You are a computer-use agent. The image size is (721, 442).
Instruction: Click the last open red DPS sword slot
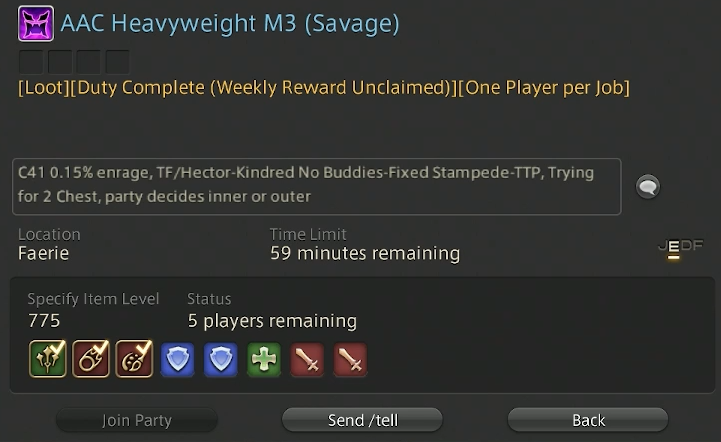pos(350,359)
